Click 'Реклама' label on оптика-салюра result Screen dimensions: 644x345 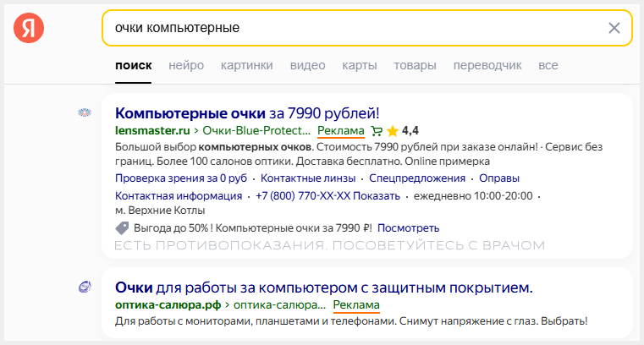(x=356, y=305)
